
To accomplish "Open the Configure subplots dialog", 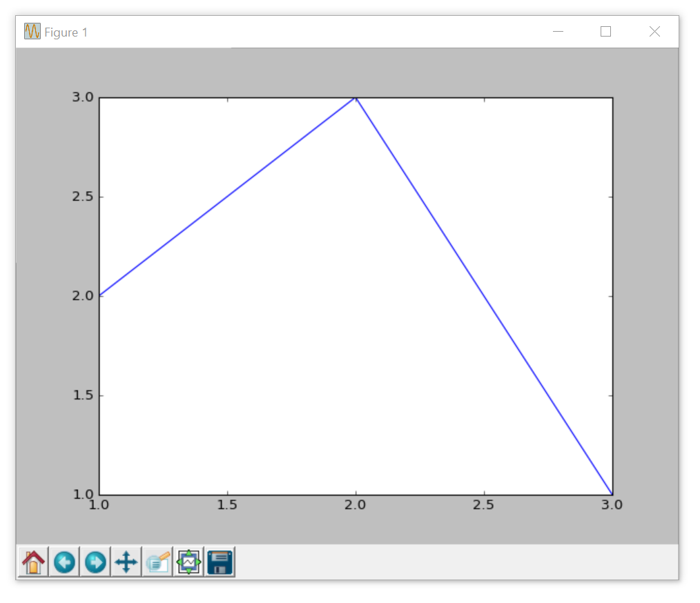I will 188,562.
